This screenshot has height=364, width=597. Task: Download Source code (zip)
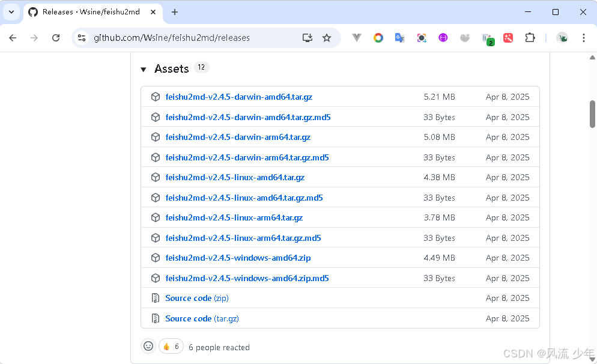[x=197, y=298]
